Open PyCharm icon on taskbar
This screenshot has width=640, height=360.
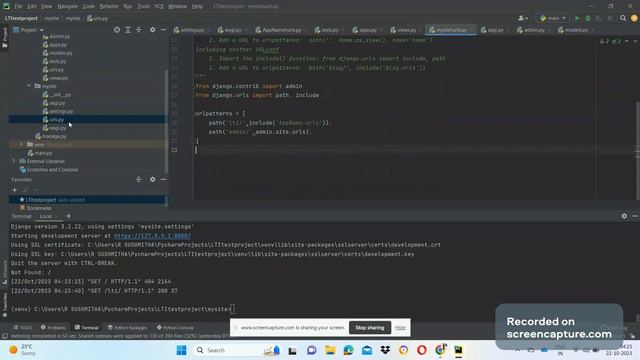(459, 350)
